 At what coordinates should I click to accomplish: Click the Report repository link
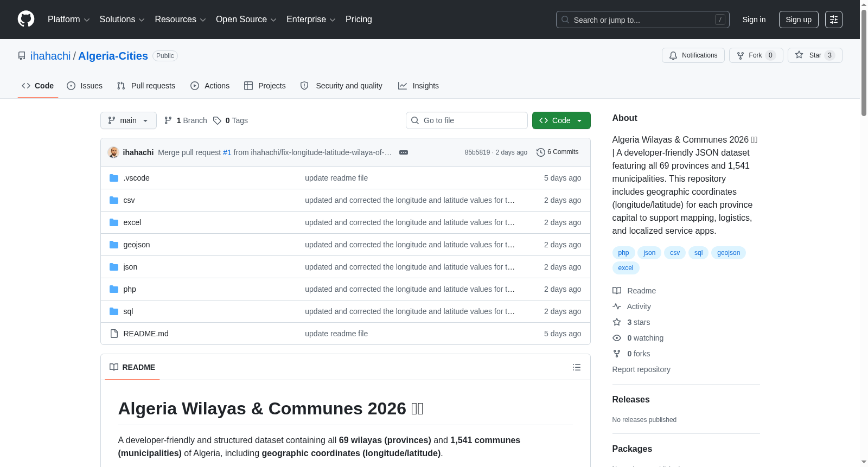click(x=641, y=369)
